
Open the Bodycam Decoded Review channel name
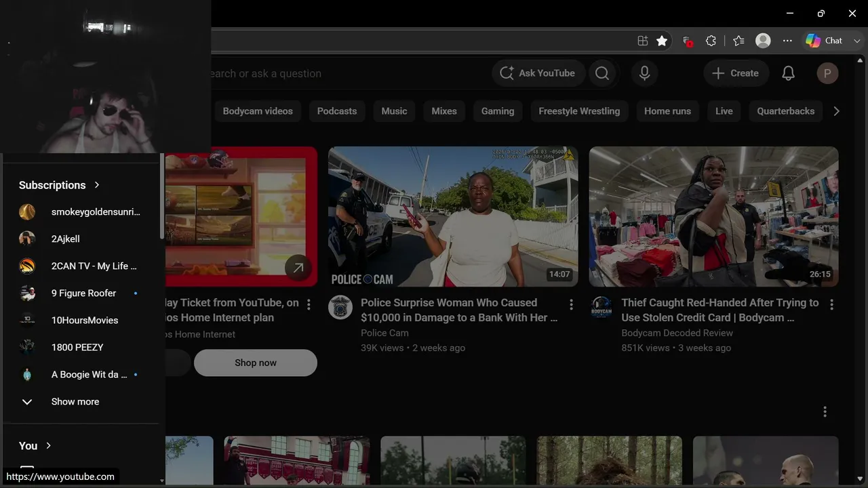(677, 333)
